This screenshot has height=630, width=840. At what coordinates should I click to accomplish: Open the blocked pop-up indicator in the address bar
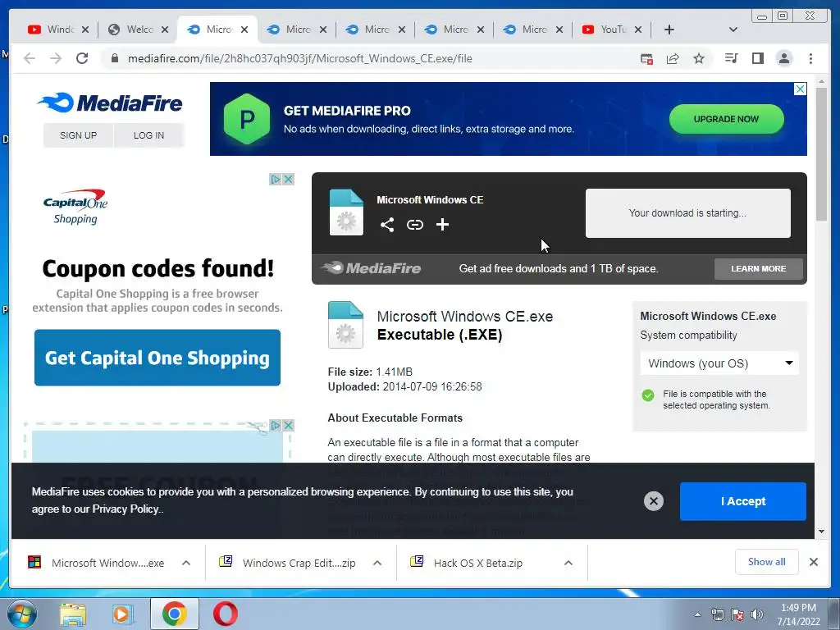click(646, 59)
